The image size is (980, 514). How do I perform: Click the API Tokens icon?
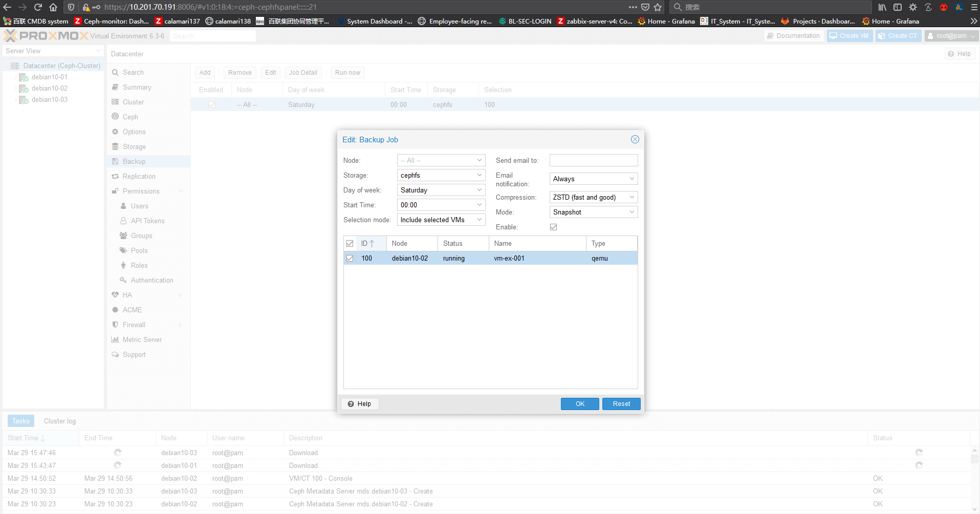pos(123,221)
